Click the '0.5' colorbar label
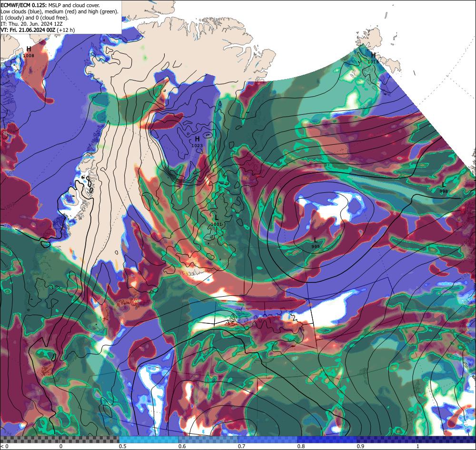The height and width of the screenshot is (450, 476). pos(123,446)
